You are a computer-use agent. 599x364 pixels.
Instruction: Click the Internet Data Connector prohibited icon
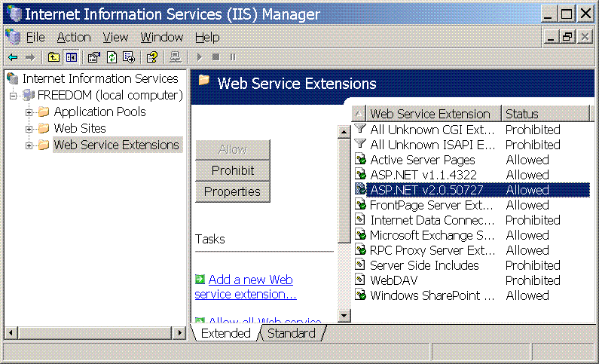pyautogui.click(x=360, y=219)
